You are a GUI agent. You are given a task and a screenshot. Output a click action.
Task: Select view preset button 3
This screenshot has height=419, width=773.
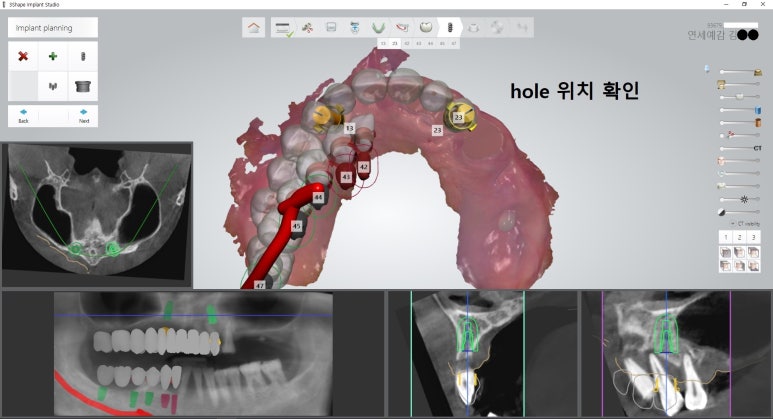(753, 237)
